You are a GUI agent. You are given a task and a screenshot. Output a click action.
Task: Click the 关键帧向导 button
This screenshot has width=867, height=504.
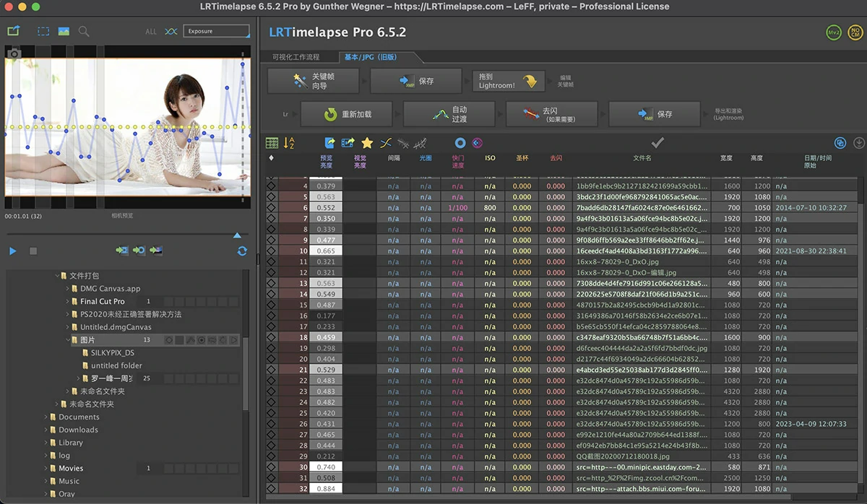click(313, 81)
